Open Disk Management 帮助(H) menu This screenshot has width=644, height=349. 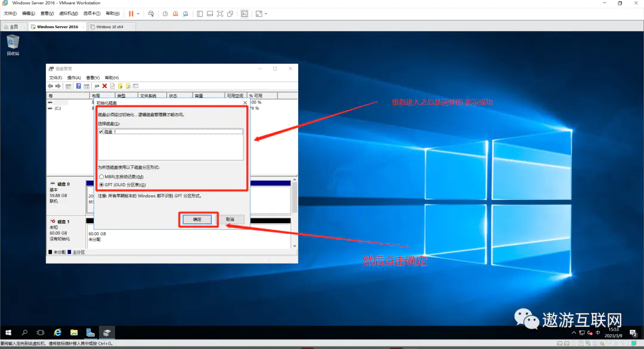pos(112,78)
